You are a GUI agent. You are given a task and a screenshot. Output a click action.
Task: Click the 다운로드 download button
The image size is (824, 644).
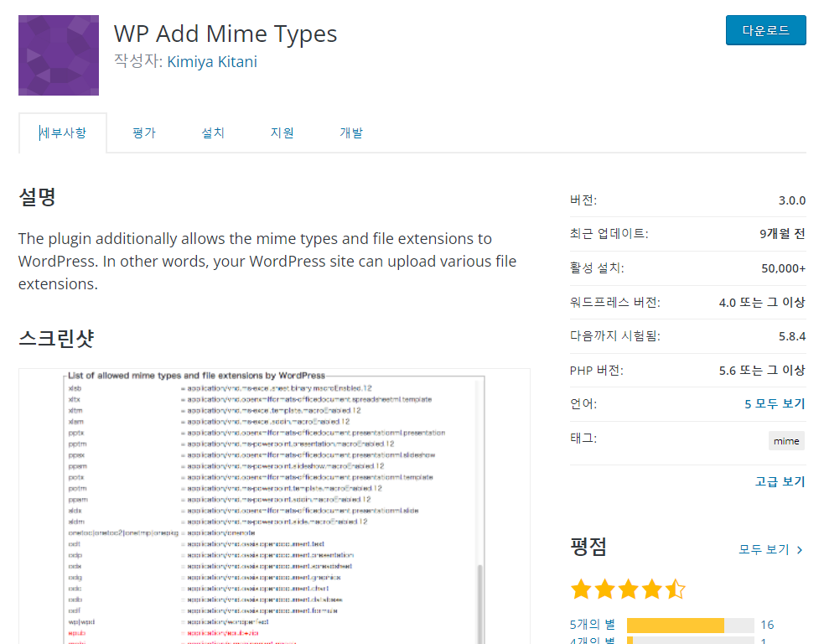pos(765,30)
